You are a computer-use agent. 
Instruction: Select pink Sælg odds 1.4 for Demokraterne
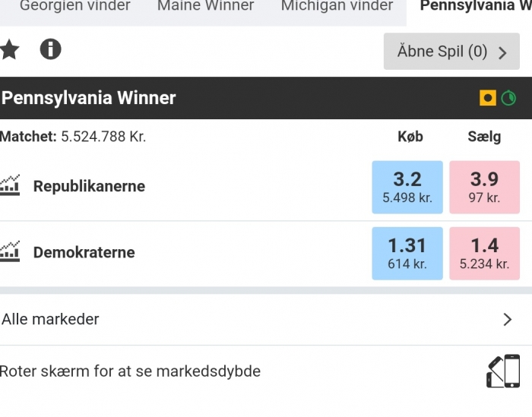click(485, 253)
